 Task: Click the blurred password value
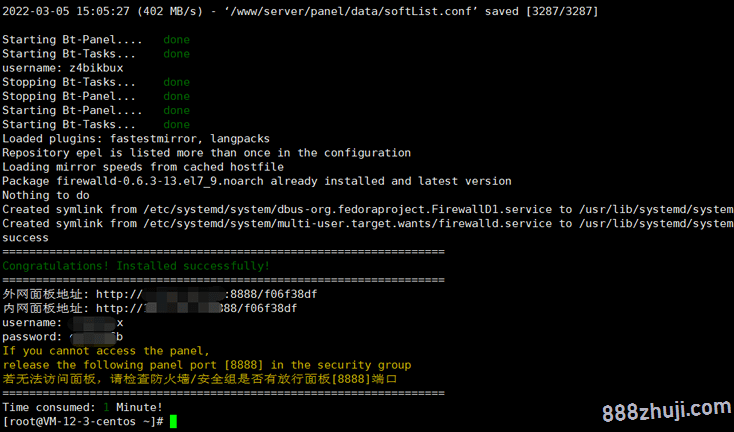tap(96, 337)
